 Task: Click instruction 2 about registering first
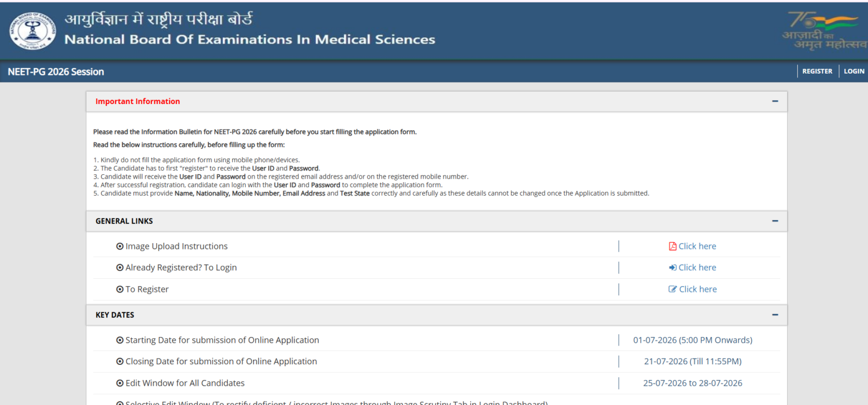pos(206,168)
